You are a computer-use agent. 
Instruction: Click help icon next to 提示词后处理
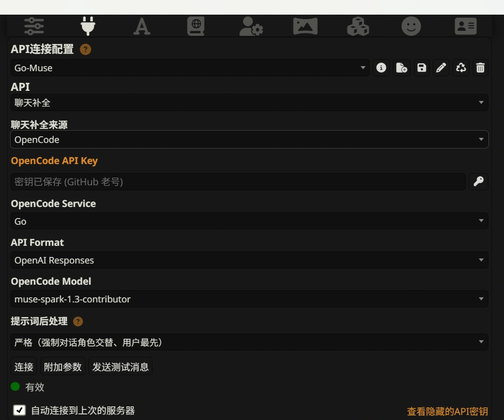click(x=78, y=322)
